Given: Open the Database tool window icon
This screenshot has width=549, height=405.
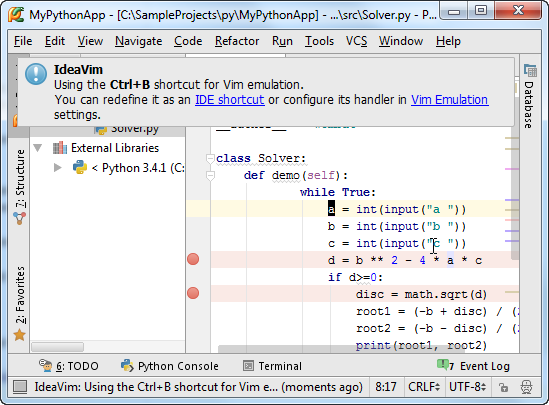Looking at the screenshot, I should (530, 71).
